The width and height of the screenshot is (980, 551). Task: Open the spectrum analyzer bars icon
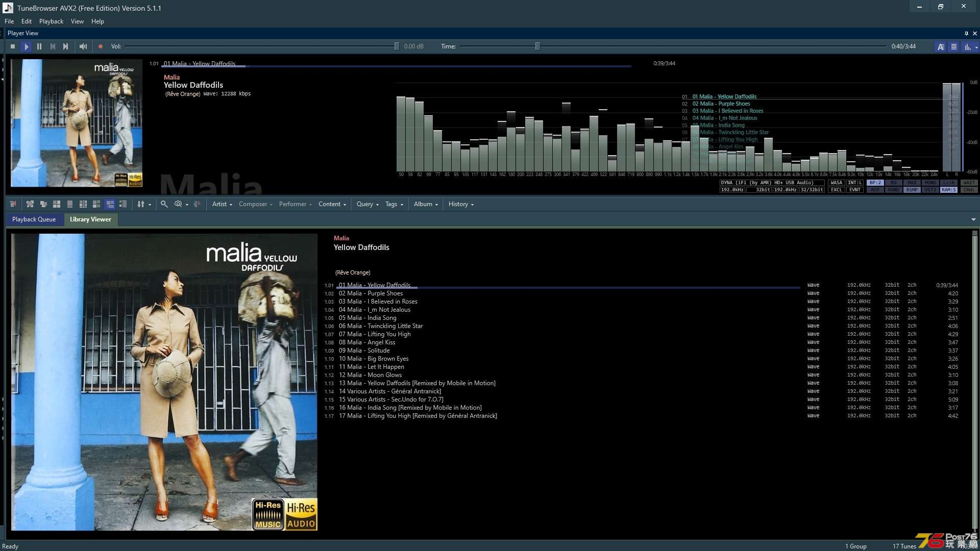click(967, 46)
